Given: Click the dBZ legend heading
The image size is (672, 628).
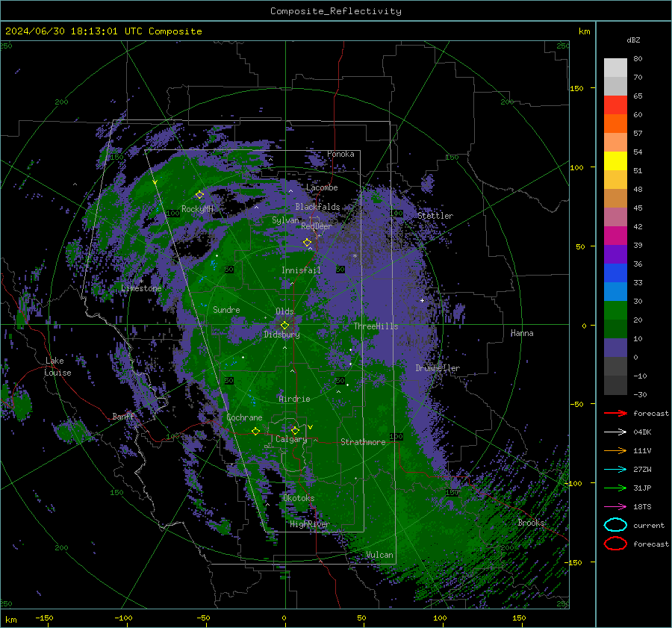Looking at the screenshot, I should (x=633, y=40).
